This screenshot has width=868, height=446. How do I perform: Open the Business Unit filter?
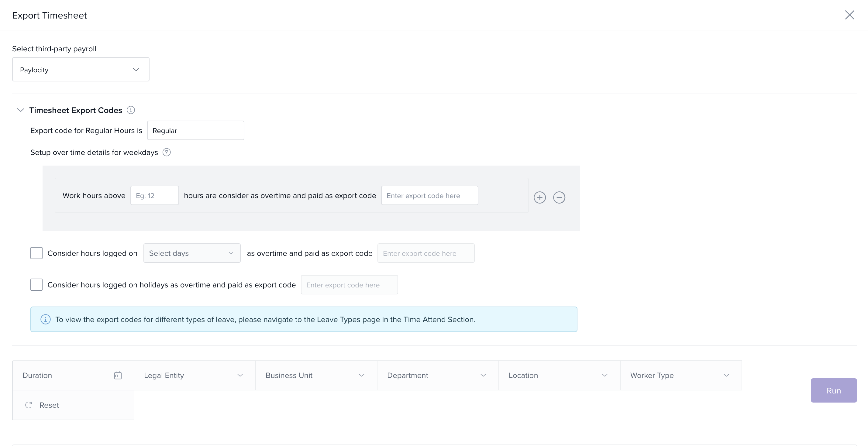tap(316, 375)
